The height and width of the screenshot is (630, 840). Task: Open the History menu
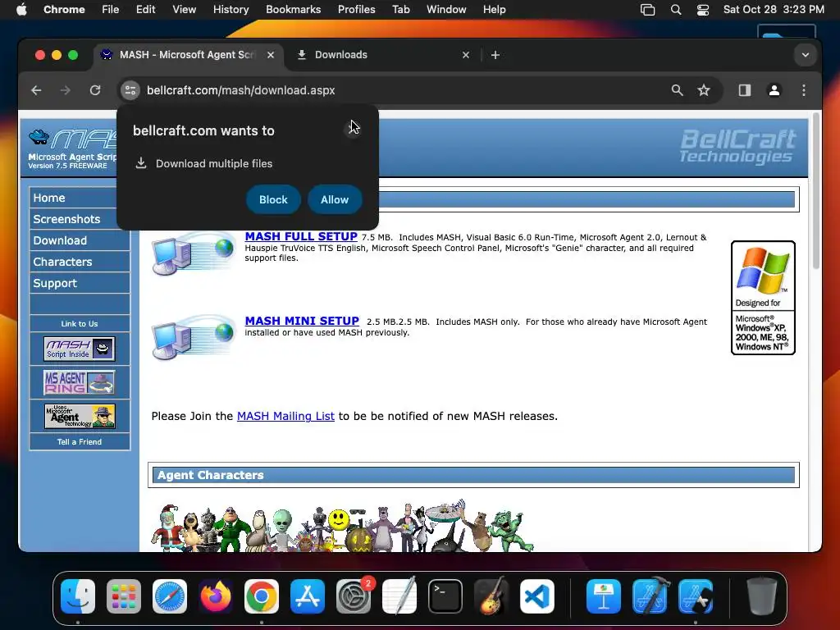pos(231,10)
